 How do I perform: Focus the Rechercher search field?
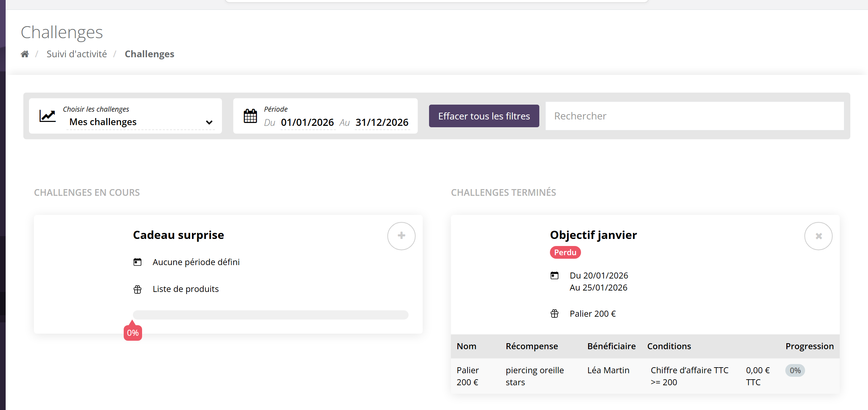pos(694,116)
